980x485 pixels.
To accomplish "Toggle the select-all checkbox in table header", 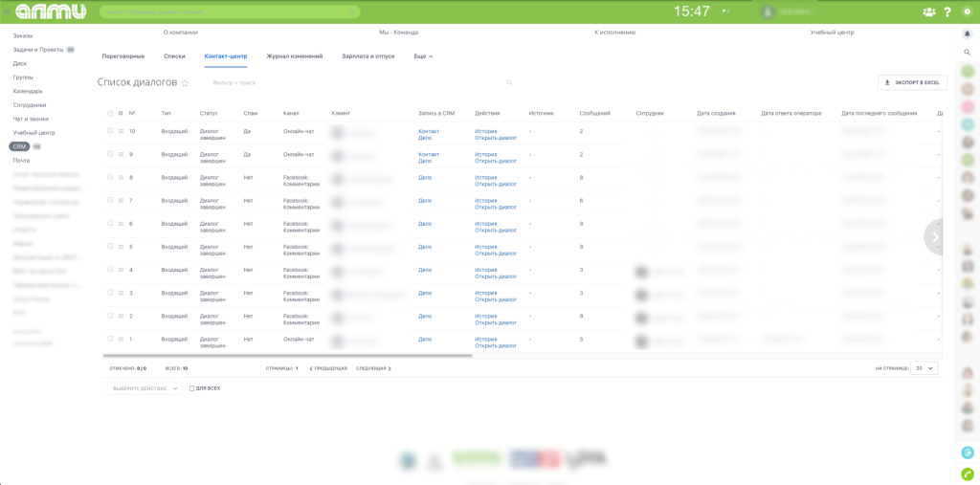I will (111, 113).
